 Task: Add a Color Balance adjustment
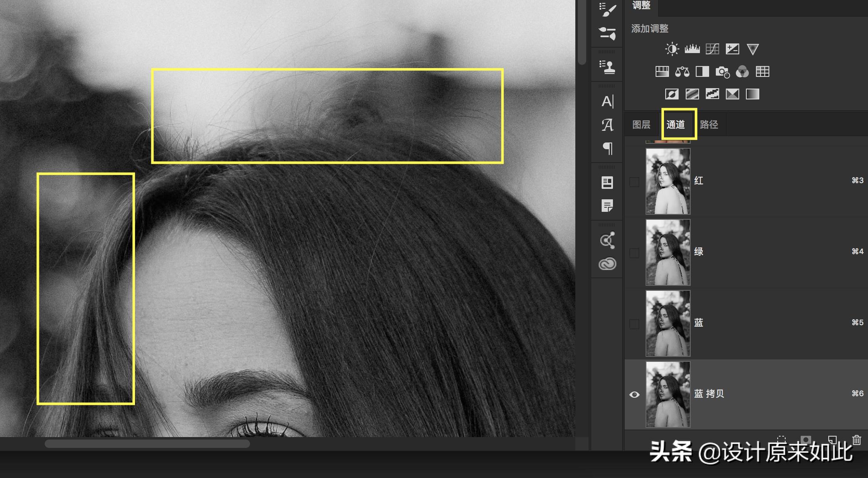pos(682,72)
